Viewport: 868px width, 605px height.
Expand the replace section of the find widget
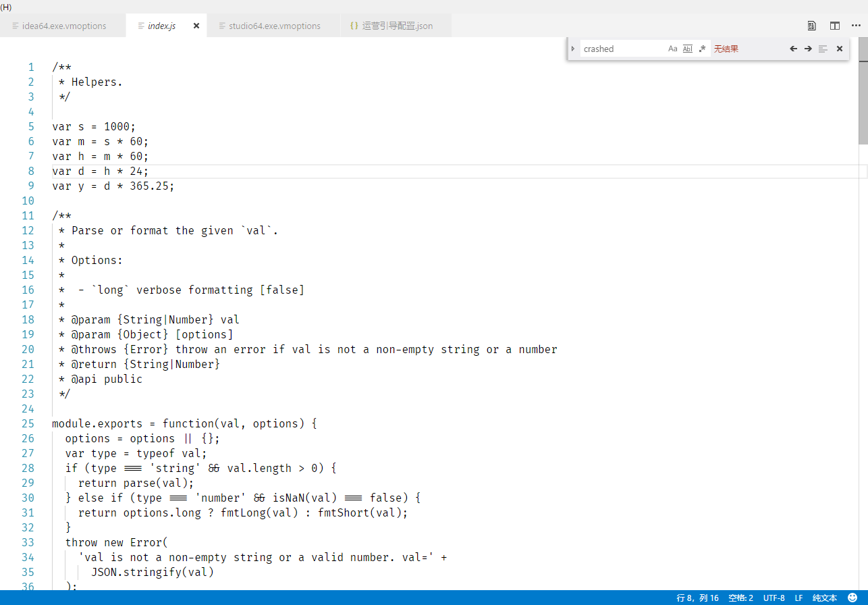click(572, 48)
